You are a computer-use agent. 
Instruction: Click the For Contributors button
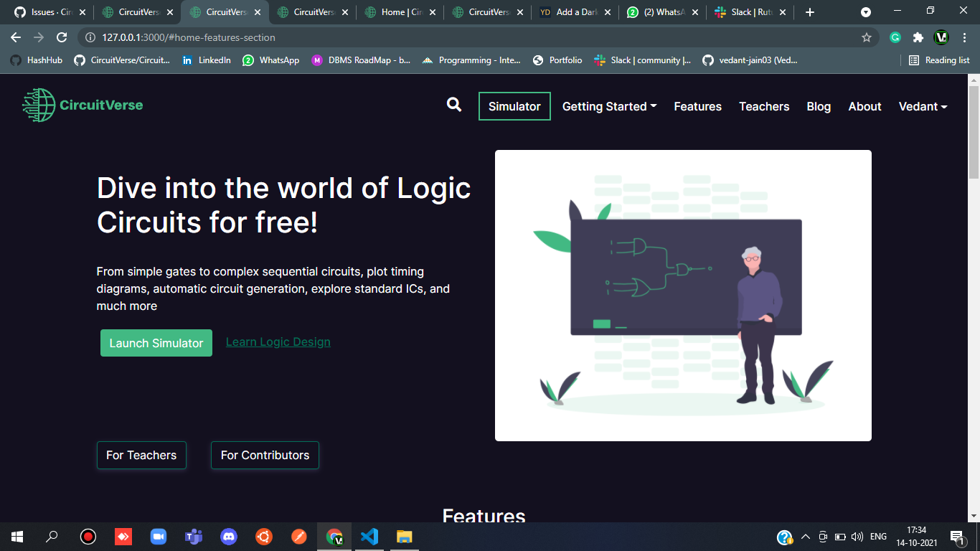(264, 455)
